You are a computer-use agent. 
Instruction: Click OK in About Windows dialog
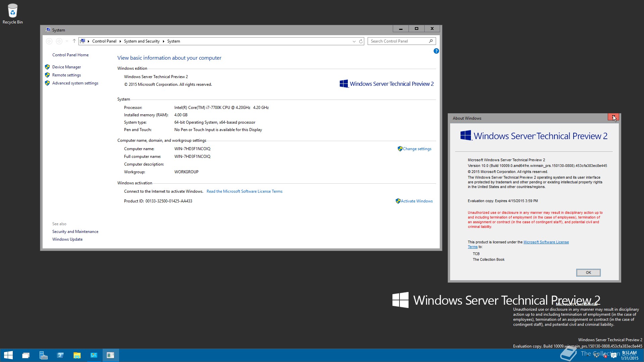click(588, 273)
